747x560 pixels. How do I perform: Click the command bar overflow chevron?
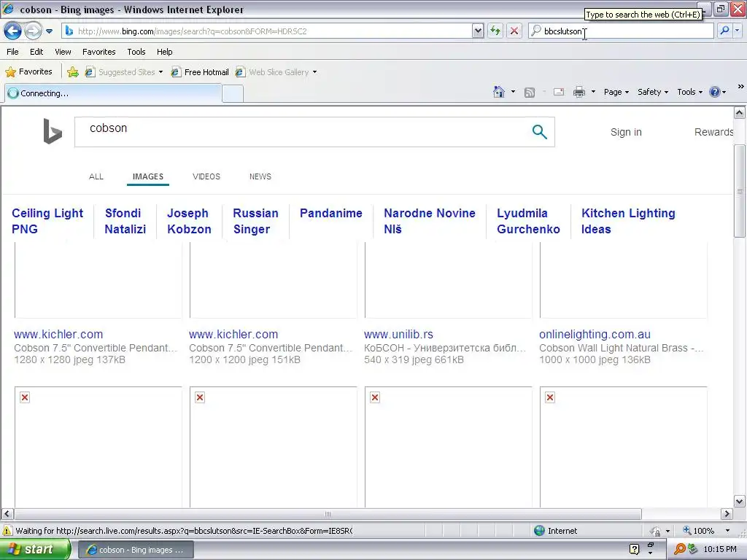tap(740, 87)
